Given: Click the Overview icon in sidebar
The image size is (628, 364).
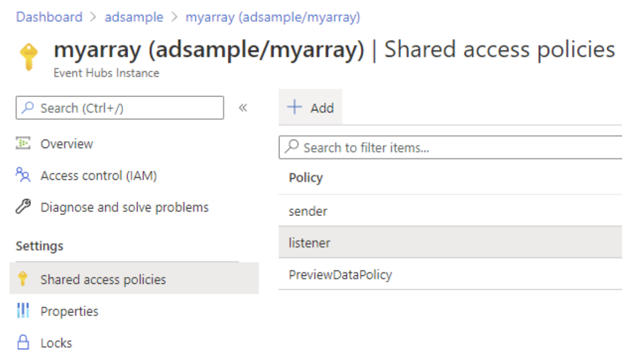Looking at the screenshot, I should click(23, 144).
